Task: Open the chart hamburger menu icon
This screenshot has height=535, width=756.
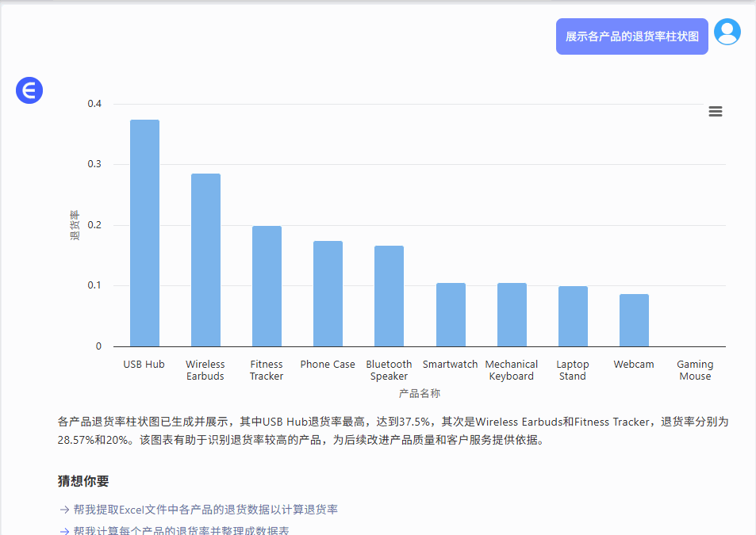Action: tap(715, 111)
